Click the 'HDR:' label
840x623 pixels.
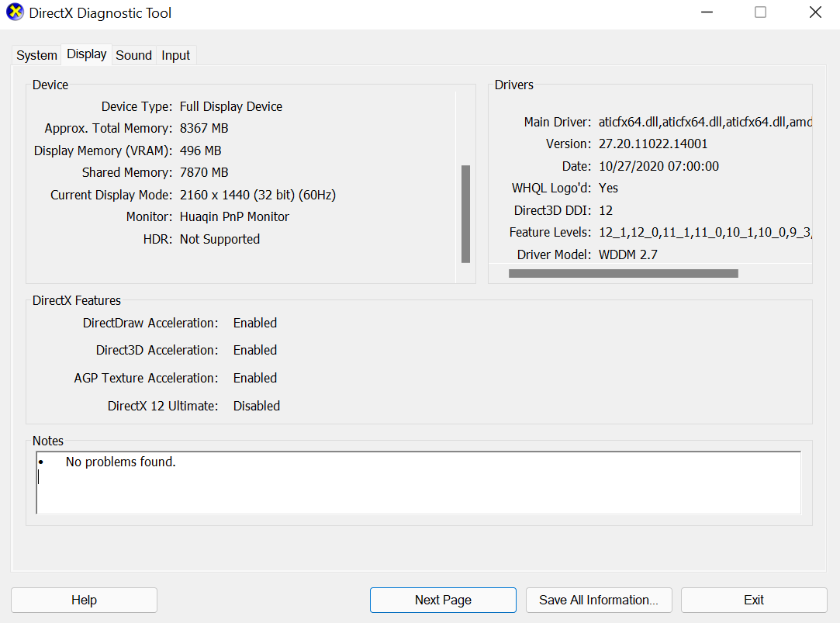(x=157, y=240)
